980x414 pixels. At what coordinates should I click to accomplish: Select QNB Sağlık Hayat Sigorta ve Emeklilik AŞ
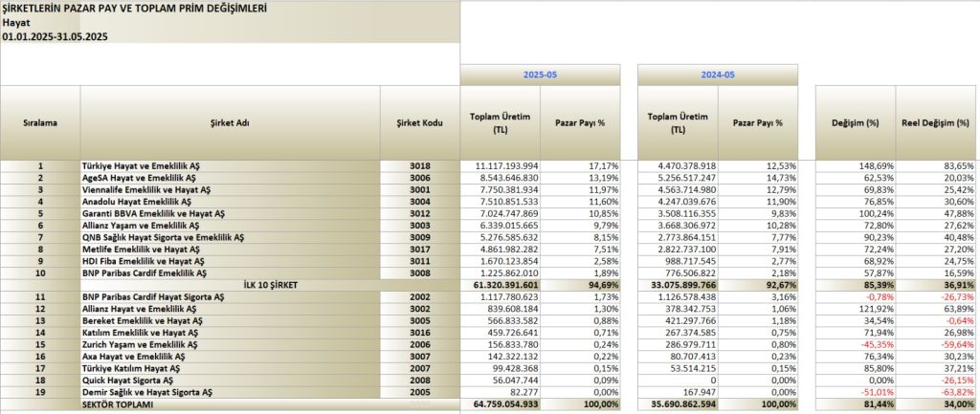[x=230, y=237]
